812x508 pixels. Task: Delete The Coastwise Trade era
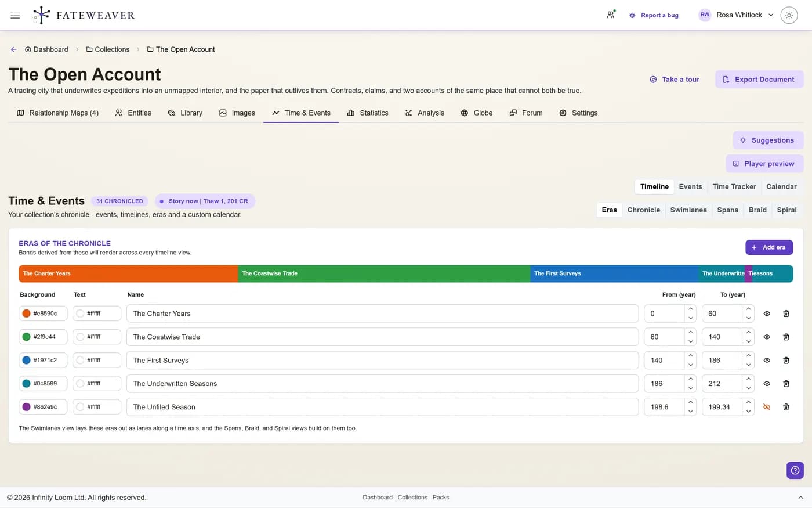click(x=786, y=337)
